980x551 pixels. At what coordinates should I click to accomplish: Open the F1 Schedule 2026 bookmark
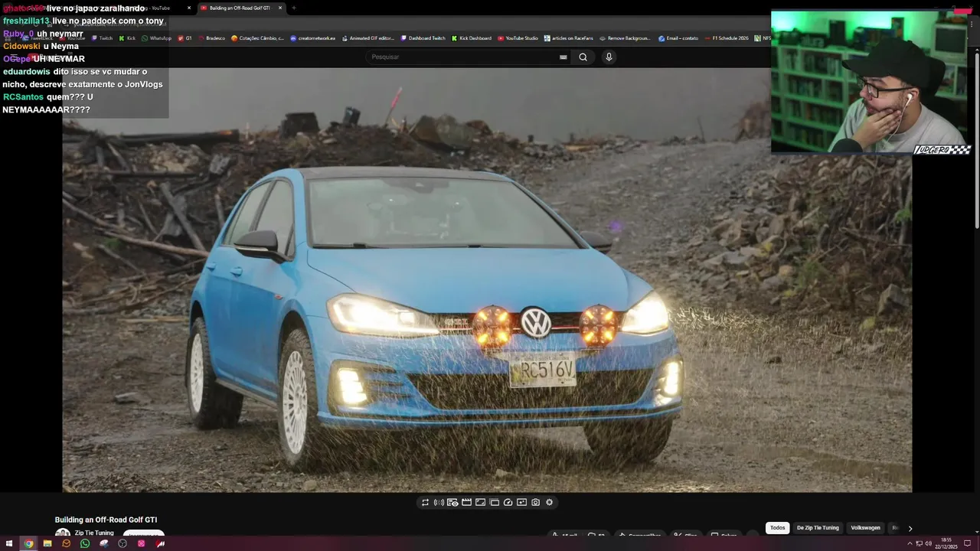726,38
